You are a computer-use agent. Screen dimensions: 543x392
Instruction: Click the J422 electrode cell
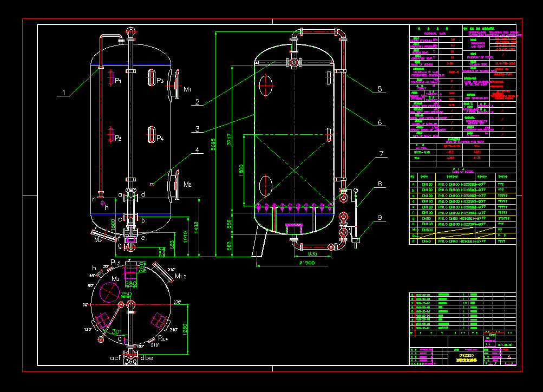click(450, 152)
